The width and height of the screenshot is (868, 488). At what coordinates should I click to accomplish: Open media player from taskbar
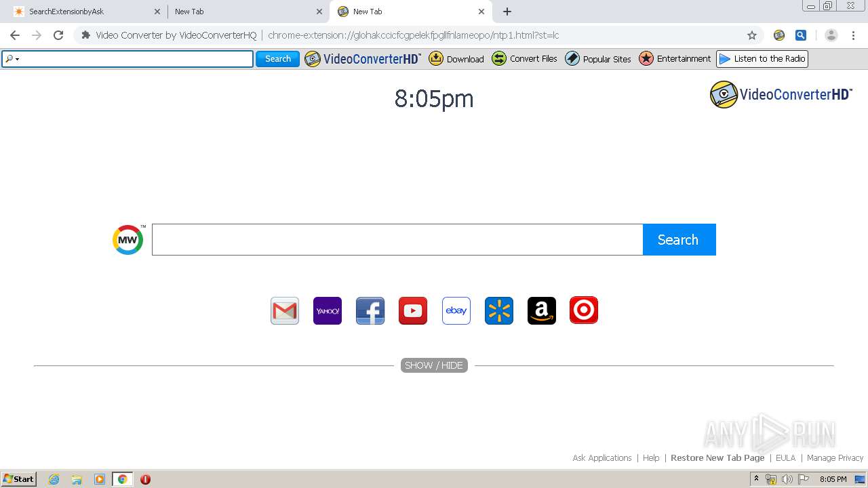tap(100, 479)
